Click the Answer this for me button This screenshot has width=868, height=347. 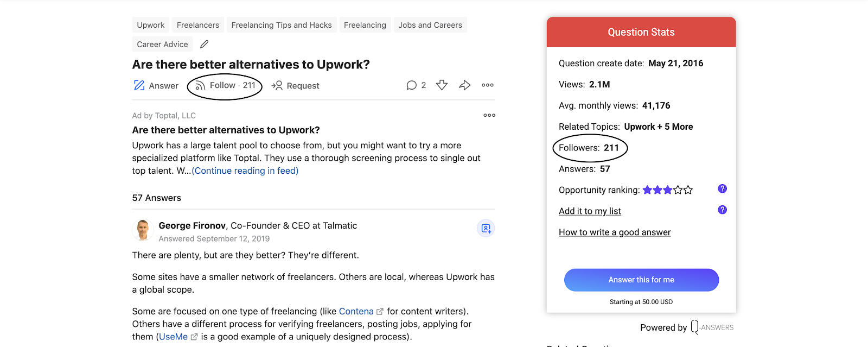[641, 280]
